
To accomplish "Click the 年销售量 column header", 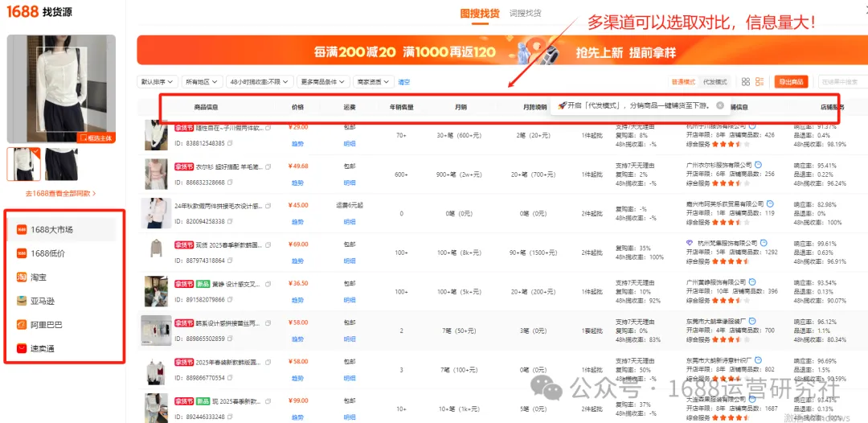I will pyautogui.click(x=401, y=107).
